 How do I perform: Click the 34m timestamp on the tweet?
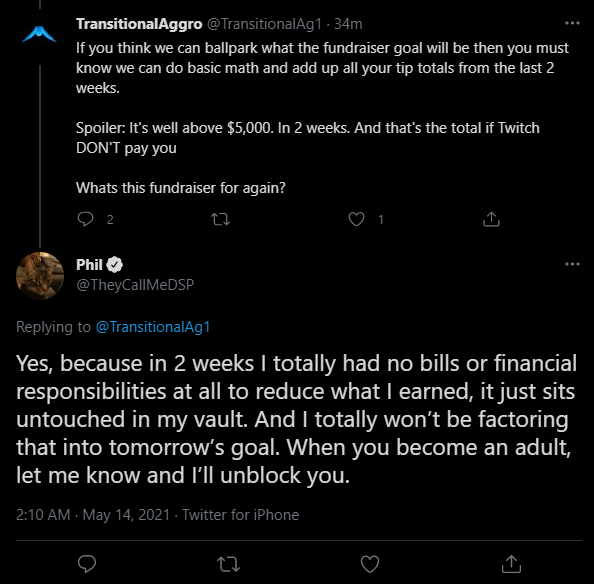tap(348, 24)
